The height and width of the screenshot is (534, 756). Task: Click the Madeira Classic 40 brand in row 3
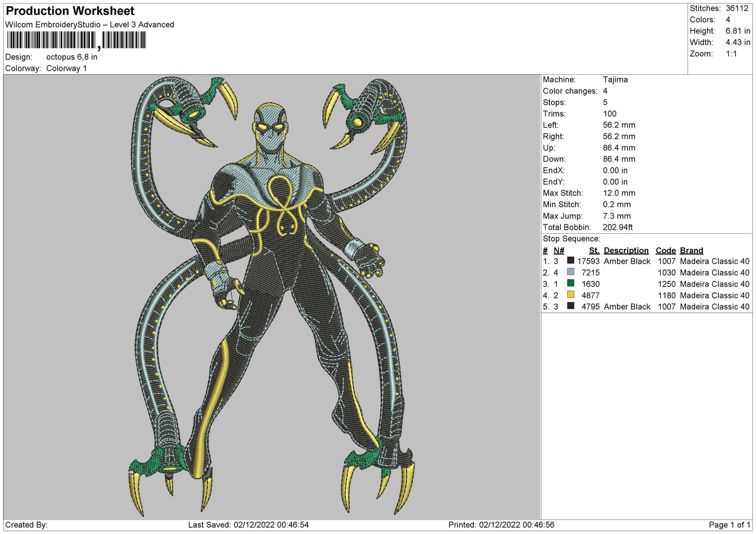715,284
